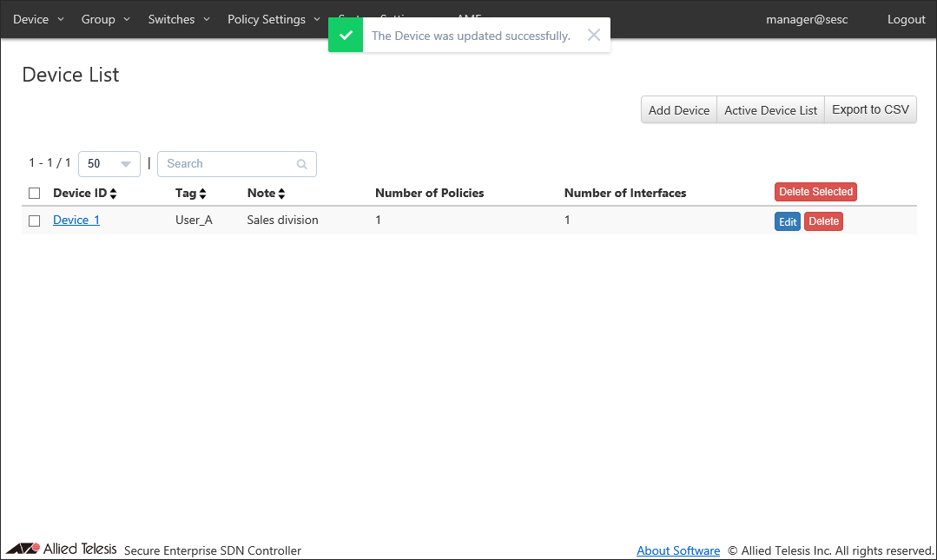Click 'The Device was updated successfully.' message
The width and height of the screenshot is (937, 560).
point(471,36)
